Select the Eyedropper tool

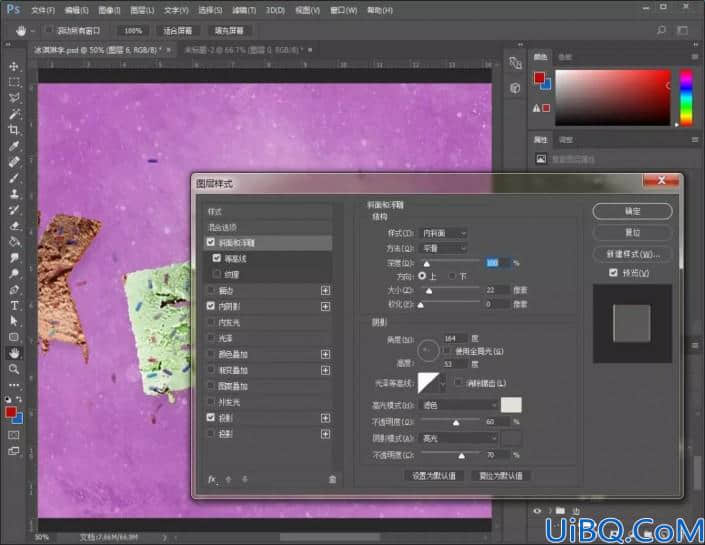[14, 146]
